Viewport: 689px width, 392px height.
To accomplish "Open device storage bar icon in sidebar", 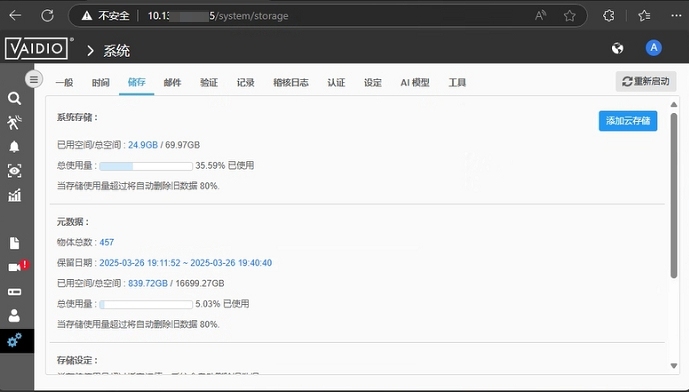I will pos(14,292).
